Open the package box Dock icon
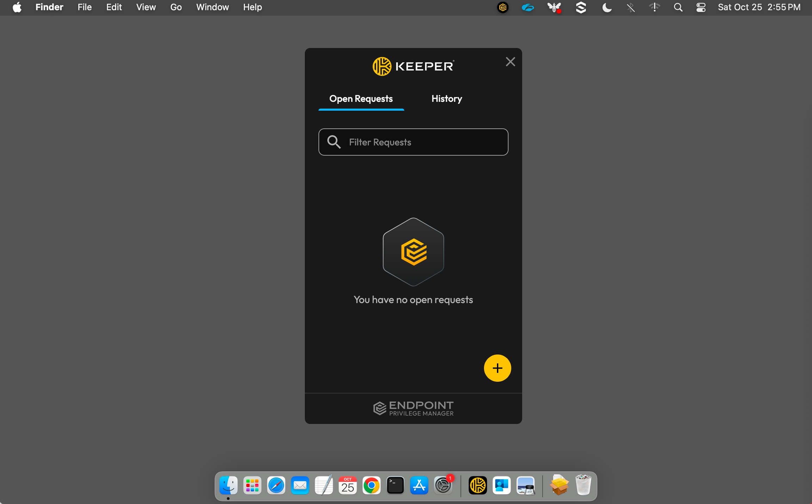Viewport: 812px width, 504px height. 559,485
